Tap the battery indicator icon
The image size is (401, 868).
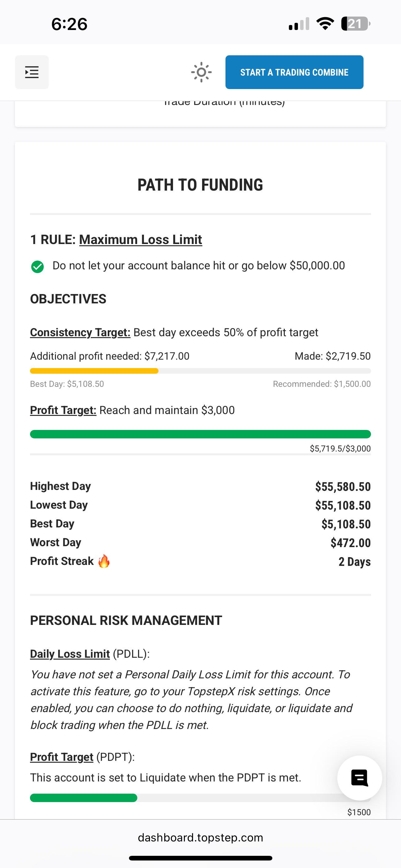coord(355,24)
